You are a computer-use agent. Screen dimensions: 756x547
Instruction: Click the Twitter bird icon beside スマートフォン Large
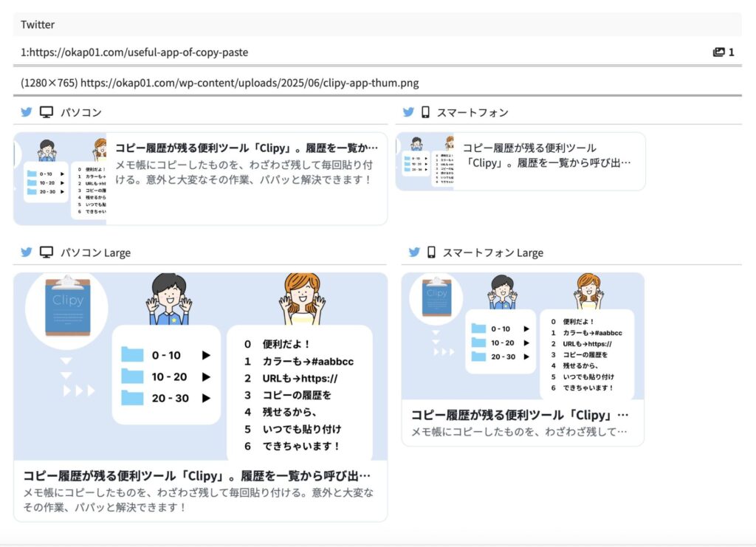[x=414, y=252]
